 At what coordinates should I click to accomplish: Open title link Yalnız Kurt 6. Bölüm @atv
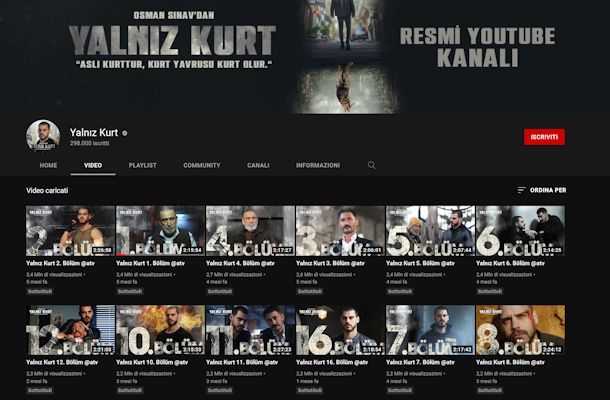point(510,263)
